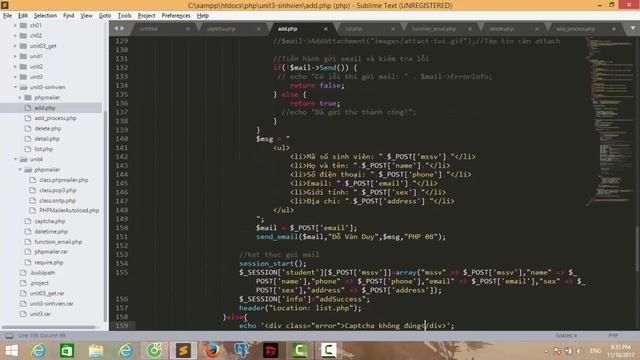Close the captcha.php tab

click(x=259, y=29)
